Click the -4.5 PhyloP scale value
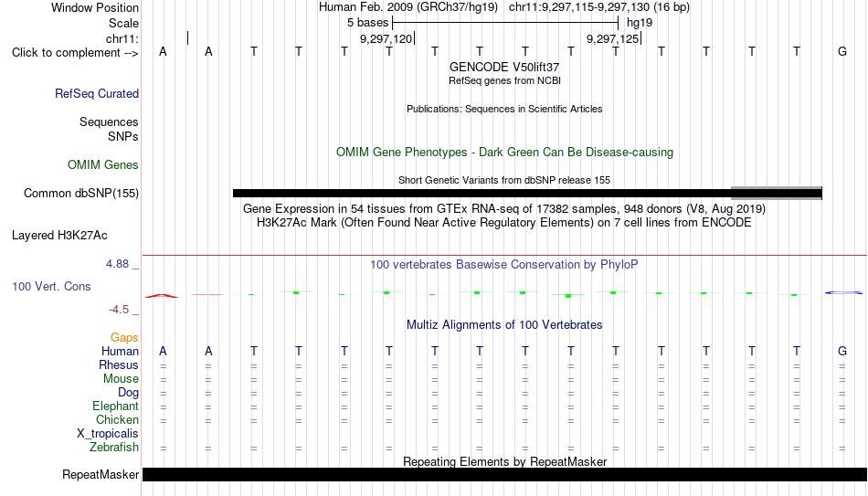The height and width of the screenshot is (496, 868). [x=119, y=310]
